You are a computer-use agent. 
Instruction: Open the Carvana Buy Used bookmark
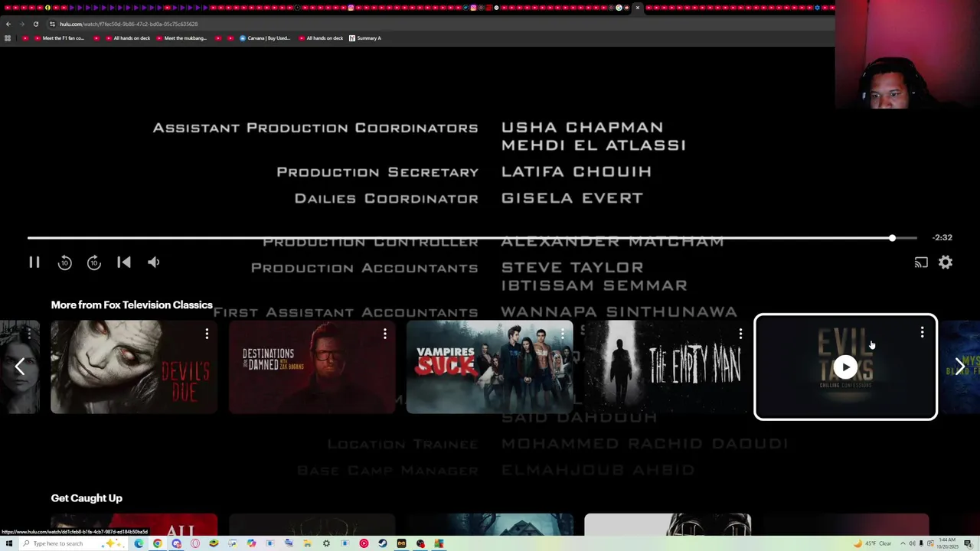tap(265, 38)
